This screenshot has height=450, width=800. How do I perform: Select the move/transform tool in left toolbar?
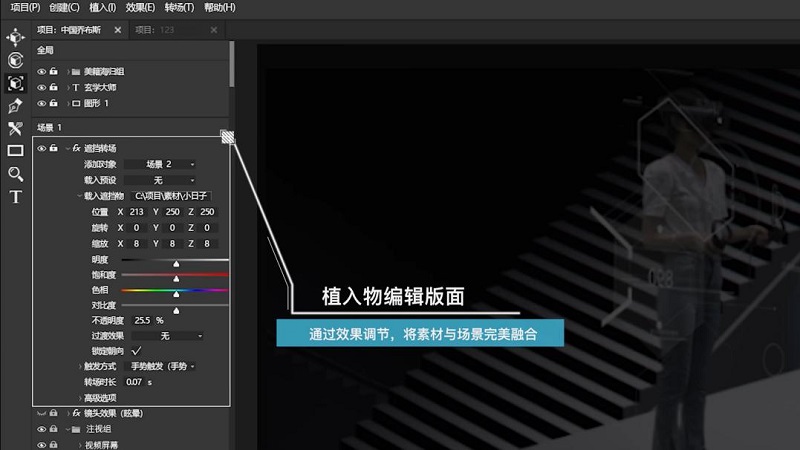click(x=15, y=38)
